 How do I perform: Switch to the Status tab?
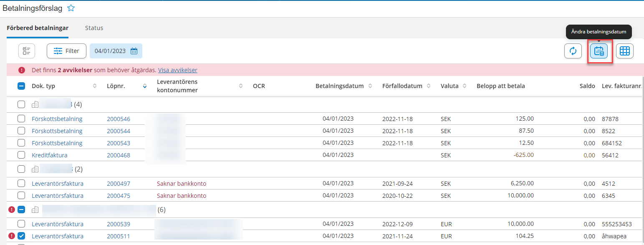tap(94, 28)
